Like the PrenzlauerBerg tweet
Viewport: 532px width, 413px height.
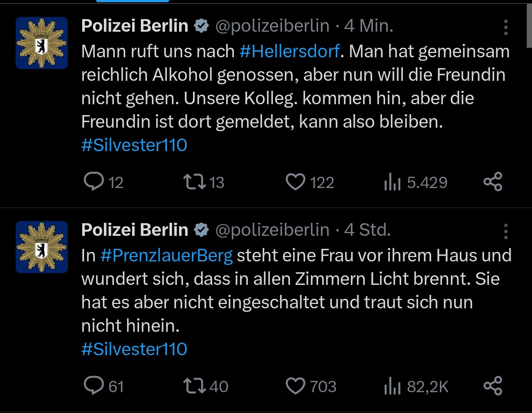pos(296,386)
